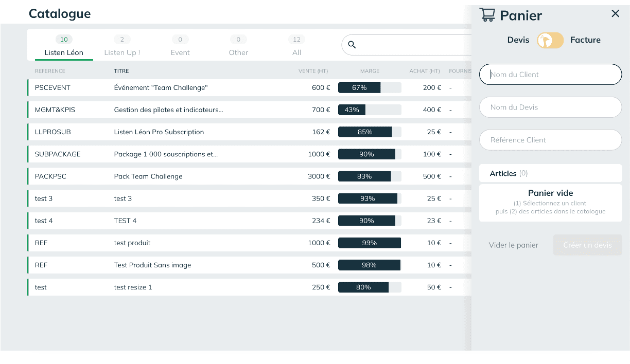
Task: Open Événement "Team Challenge" title
Action: [161, 88]
